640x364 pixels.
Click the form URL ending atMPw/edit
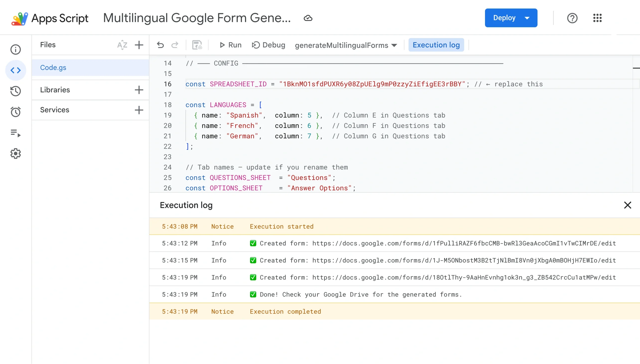(x=464, y=277)
